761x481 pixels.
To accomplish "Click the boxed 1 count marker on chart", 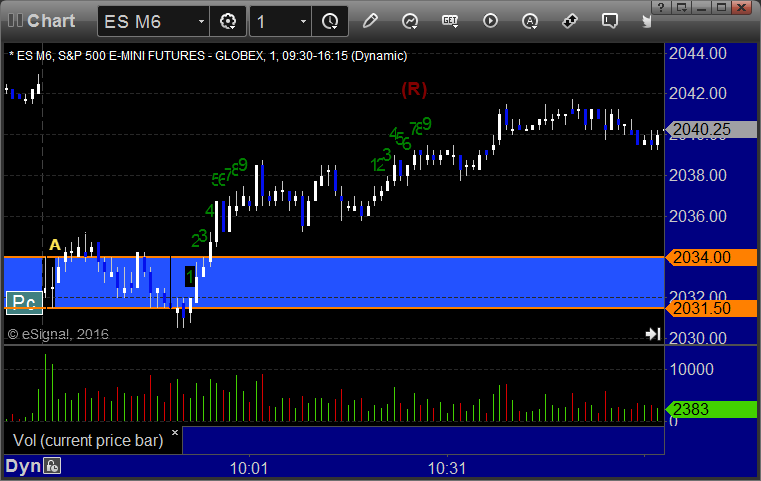I will 190,277.
